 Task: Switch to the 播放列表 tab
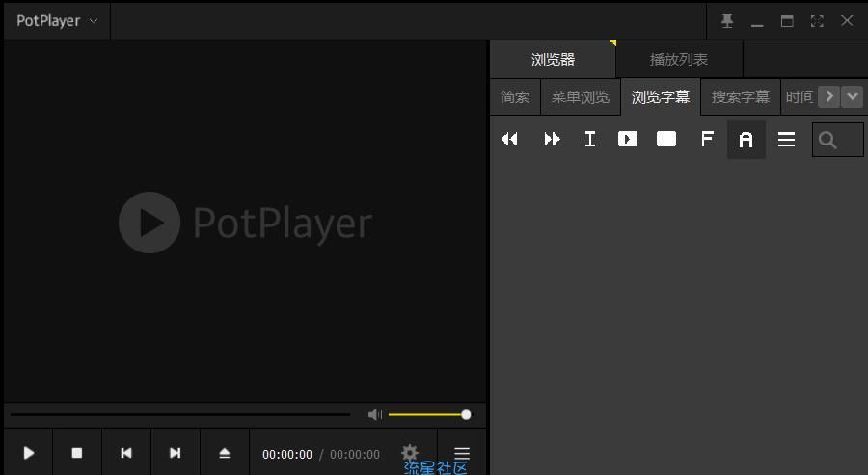(x=679, y=59)
